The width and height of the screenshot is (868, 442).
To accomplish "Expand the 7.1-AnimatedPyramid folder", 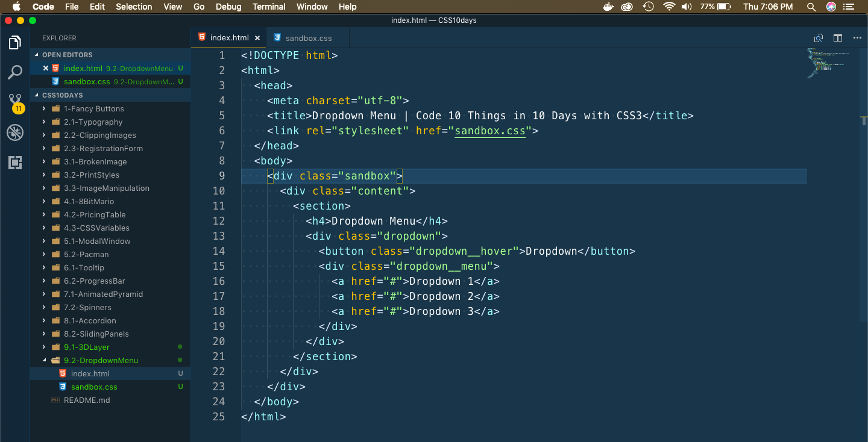I will (x=110, y=294).
